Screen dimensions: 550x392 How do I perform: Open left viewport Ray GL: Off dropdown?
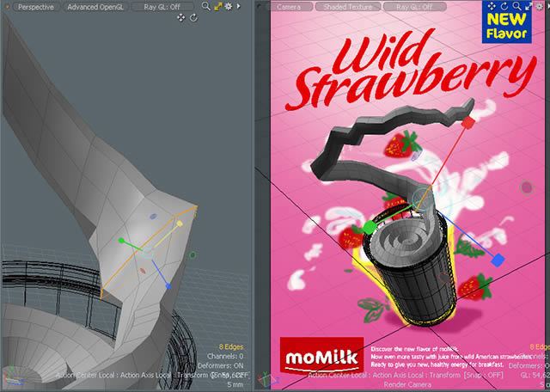click(x=162, y=7)
